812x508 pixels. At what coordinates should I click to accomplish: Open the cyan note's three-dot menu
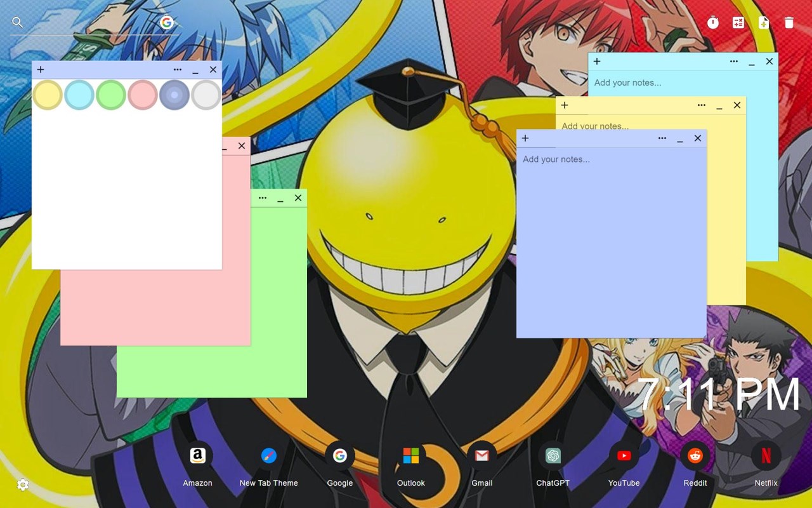(734, 62)
